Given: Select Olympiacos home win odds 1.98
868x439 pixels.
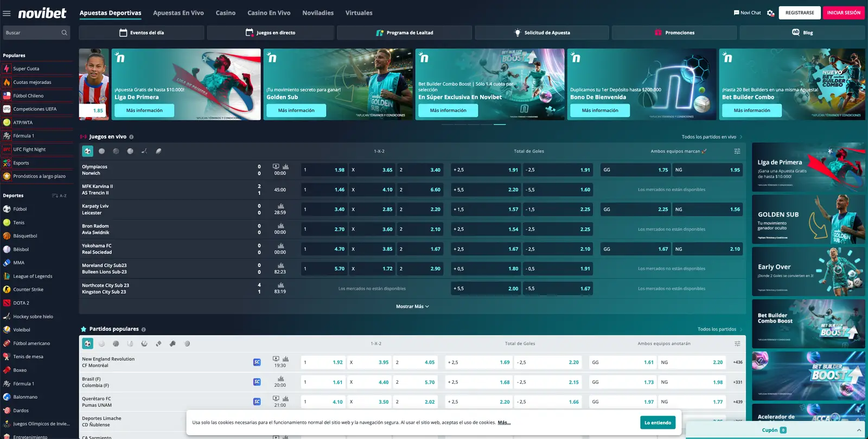Looking at the screenshot, I should point(324,170).
